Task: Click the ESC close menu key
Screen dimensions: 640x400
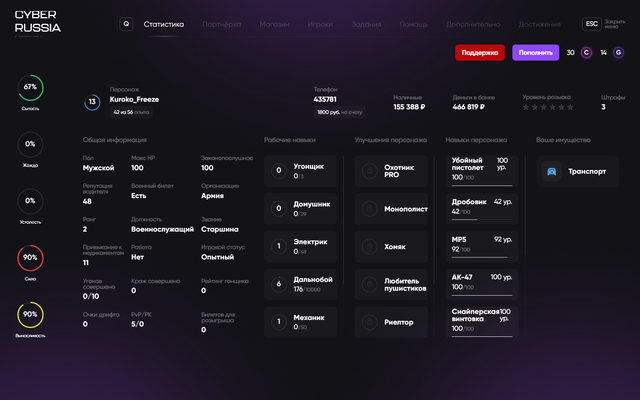Action: (591, 24)
